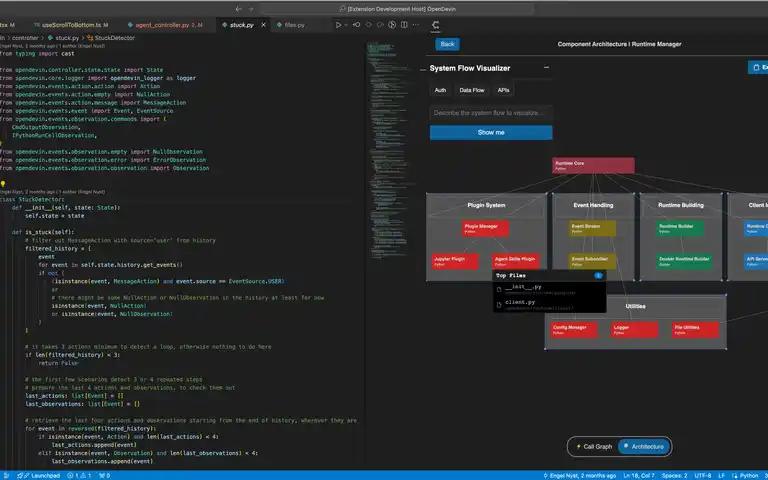Click the LF line ending indicator

[x=721, y=476]
